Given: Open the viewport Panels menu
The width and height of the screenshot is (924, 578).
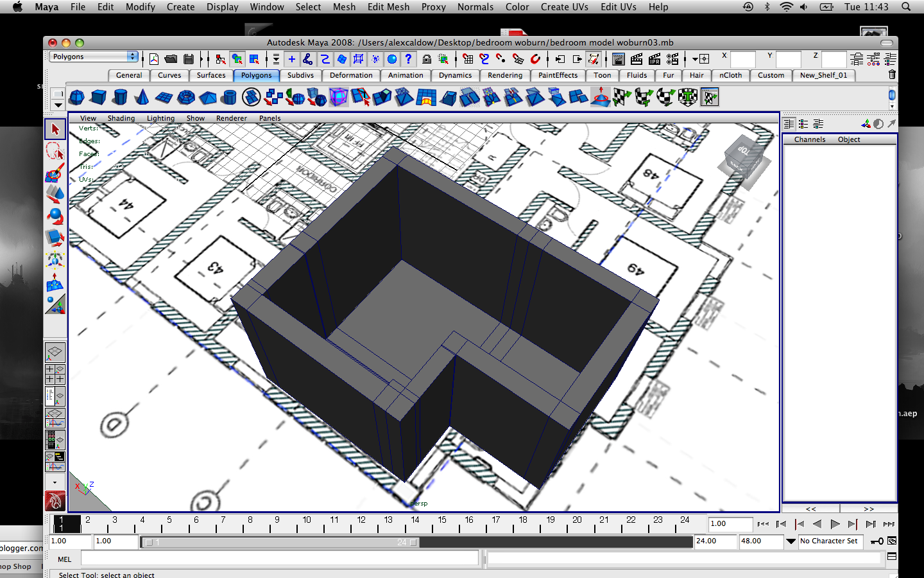Looking at the screenshot, I should click(269, 118).
